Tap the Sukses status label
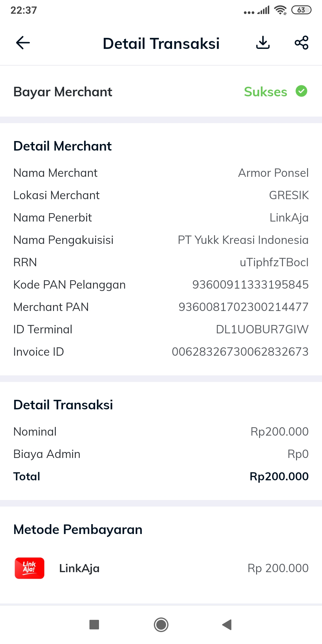This screenshot has height=644, width=322. pos(265,92)
